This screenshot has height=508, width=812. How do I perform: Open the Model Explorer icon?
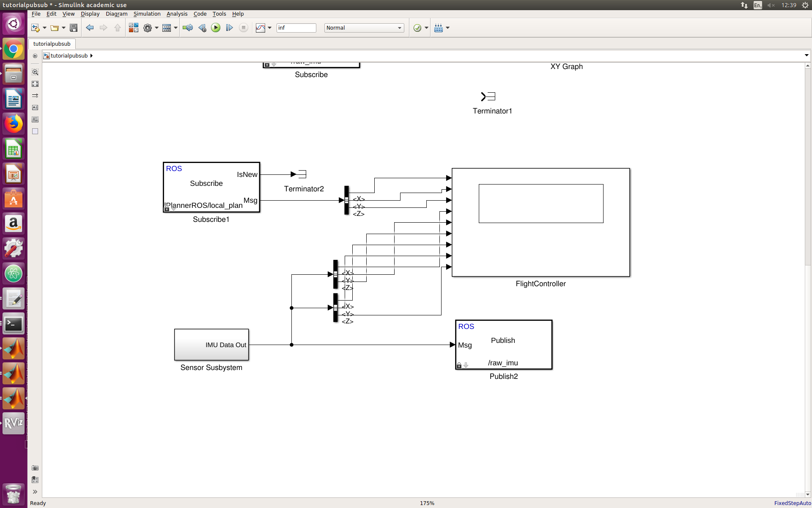tap(167, 28)
